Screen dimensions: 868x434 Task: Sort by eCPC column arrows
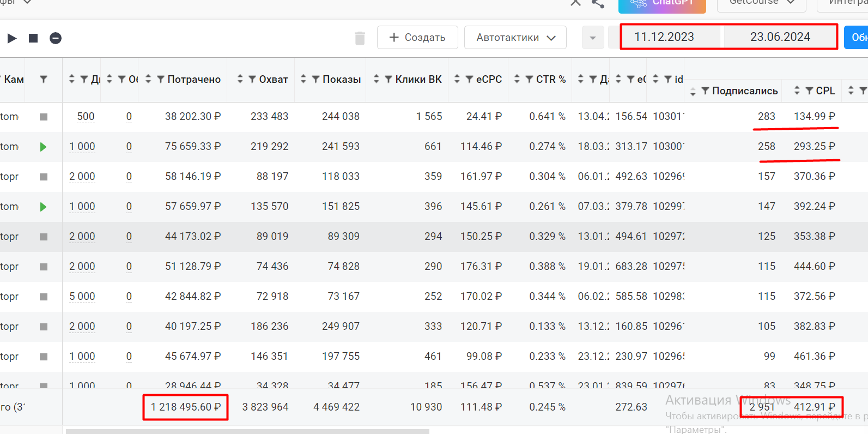(x=457, y=80)
